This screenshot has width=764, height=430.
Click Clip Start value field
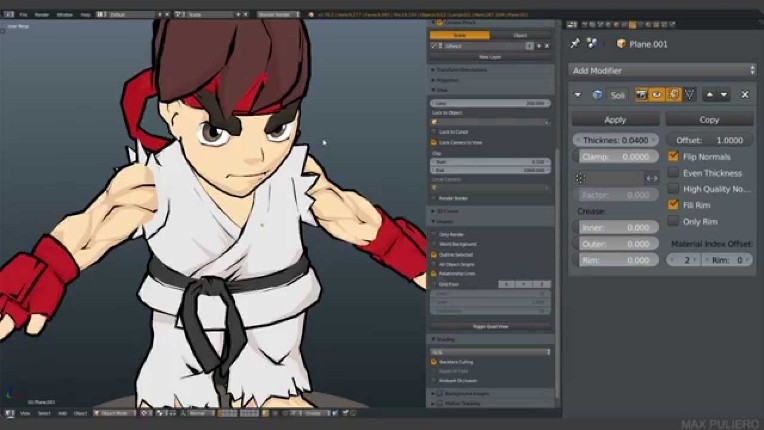(490, 162)
